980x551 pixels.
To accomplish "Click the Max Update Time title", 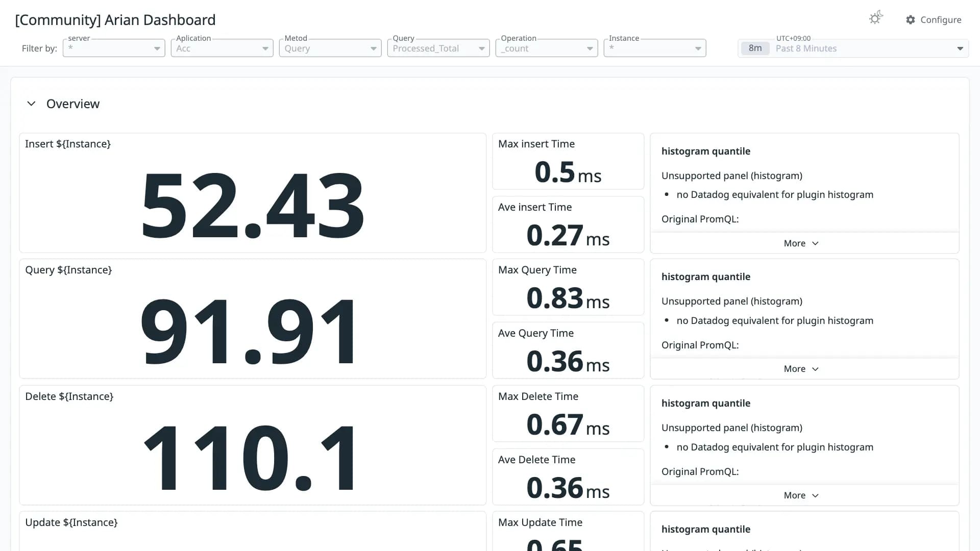I will [x=541, y=522].
